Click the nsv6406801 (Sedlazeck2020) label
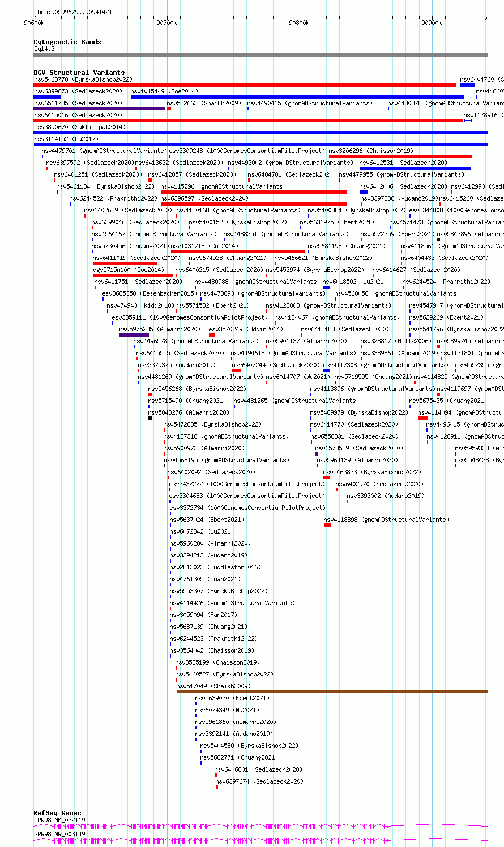The image size is (504, 847). 258,769
